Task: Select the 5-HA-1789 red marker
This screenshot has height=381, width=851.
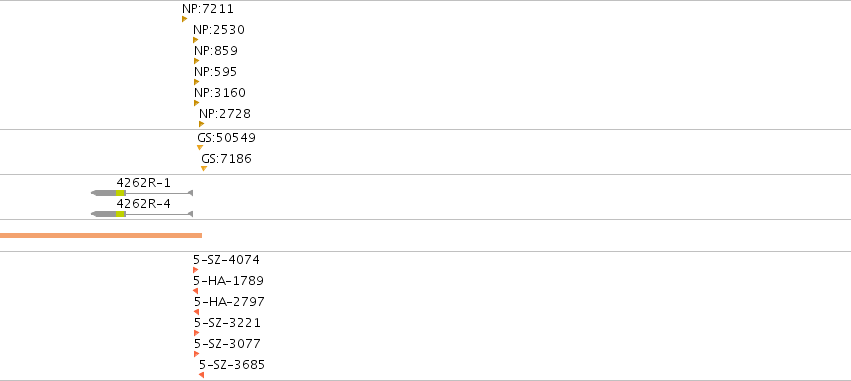Action: [195, 291]
